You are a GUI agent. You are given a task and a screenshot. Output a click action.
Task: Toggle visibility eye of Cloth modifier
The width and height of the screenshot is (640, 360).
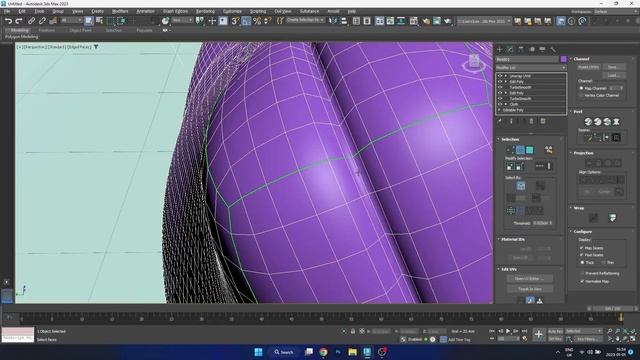coord(500,104)
